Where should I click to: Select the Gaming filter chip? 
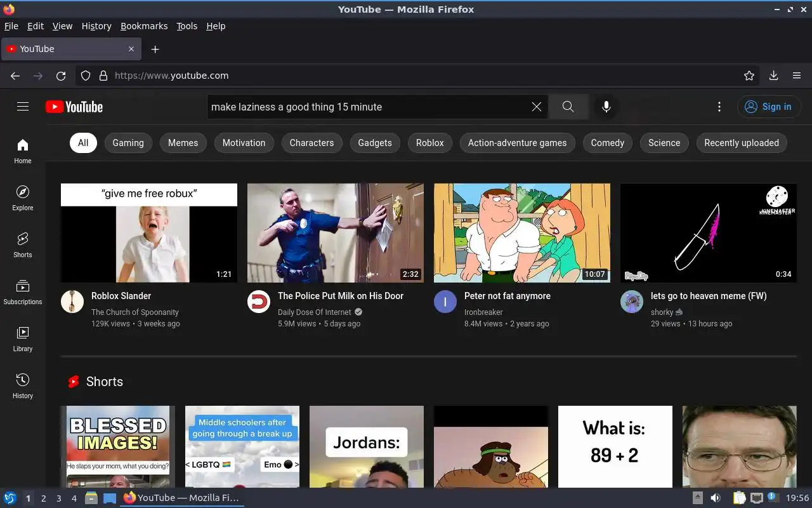pos(128,143)
